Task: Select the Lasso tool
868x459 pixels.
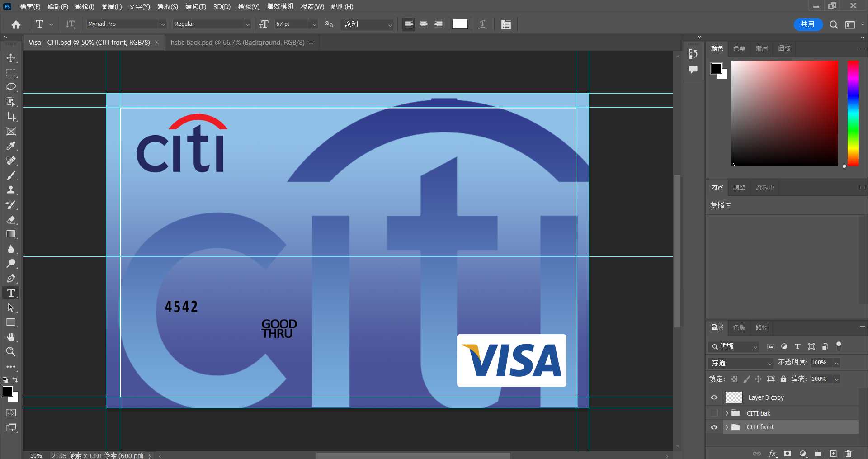Action: pyautogui.click(x=11, y=87)
